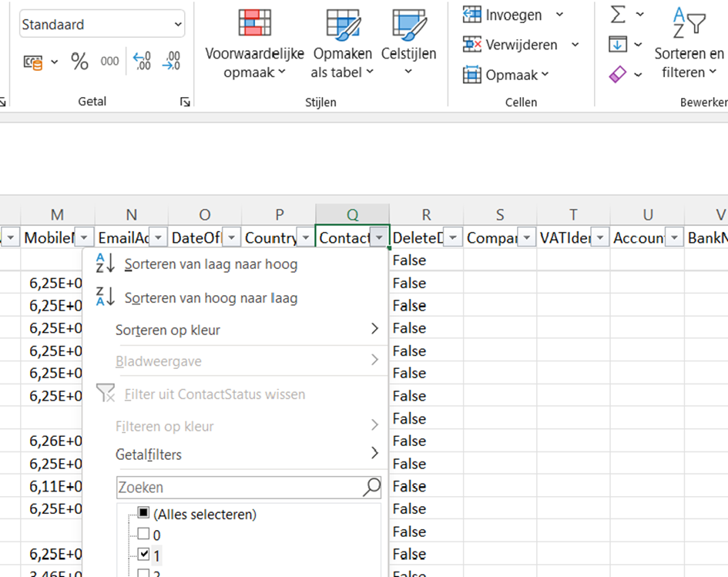
Task: Expand the Invoegen dropdown arrow
Action: pos(560,15)
